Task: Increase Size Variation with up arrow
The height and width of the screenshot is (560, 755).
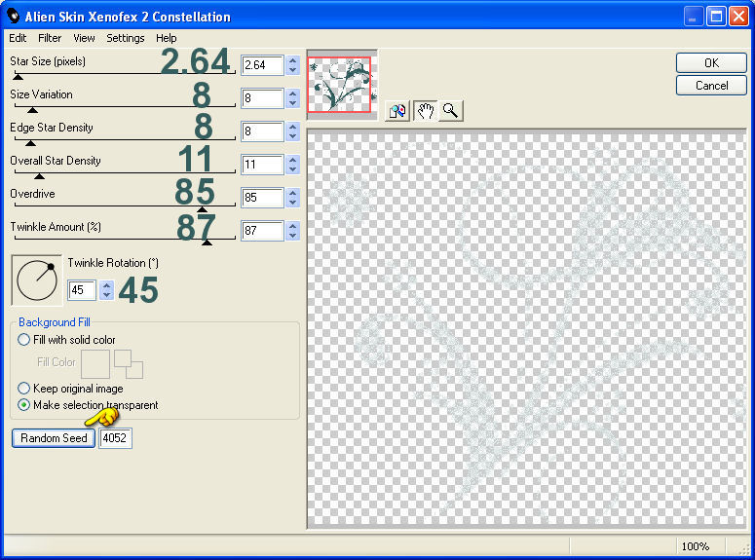Action: click(x=293, y=93)
